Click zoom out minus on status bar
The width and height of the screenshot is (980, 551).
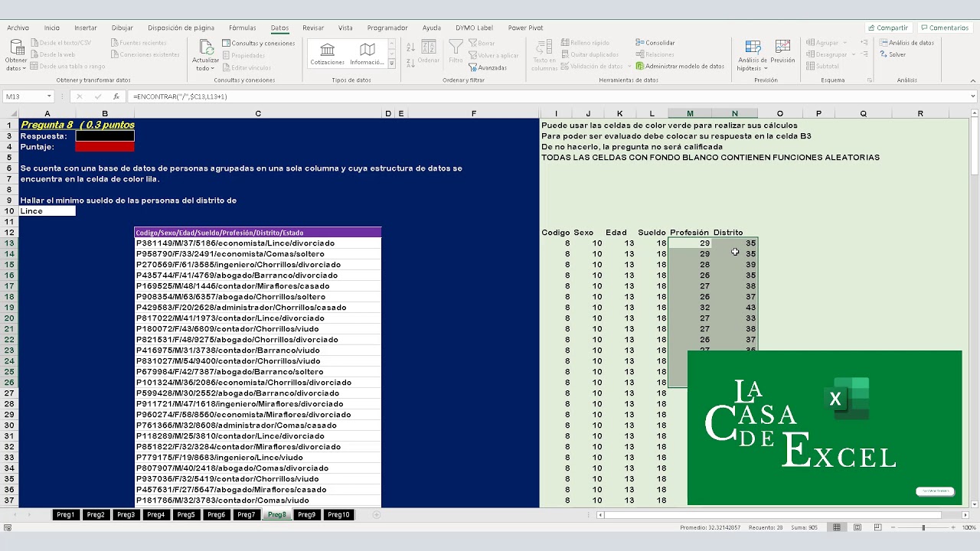892,527
